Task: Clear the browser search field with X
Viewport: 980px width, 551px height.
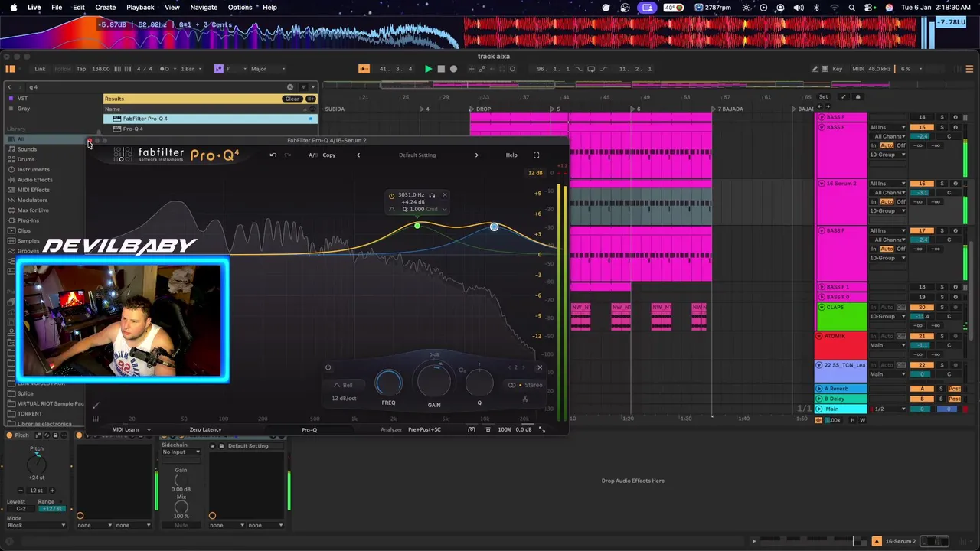Action: point(290,87)
